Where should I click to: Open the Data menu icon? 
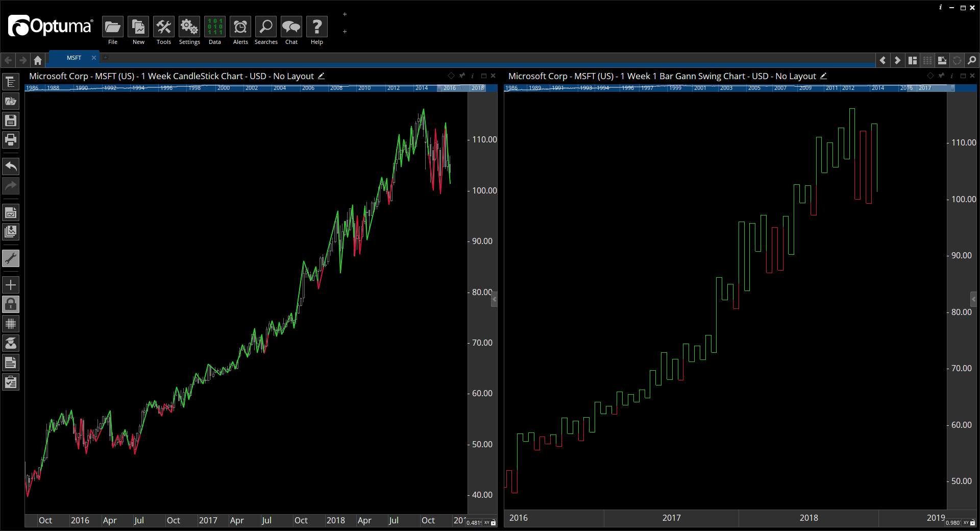[215, 27]
